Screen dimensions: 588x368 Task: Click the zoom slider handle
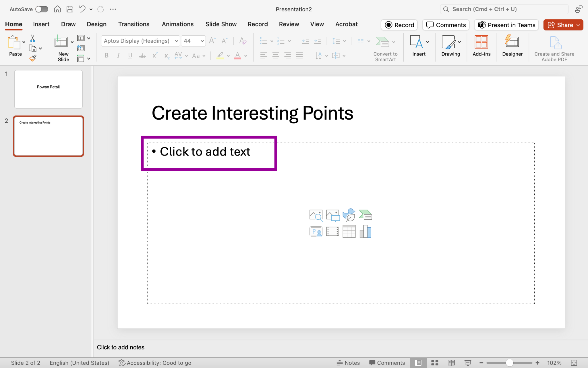pyautogui.click(x=509, y=363)
